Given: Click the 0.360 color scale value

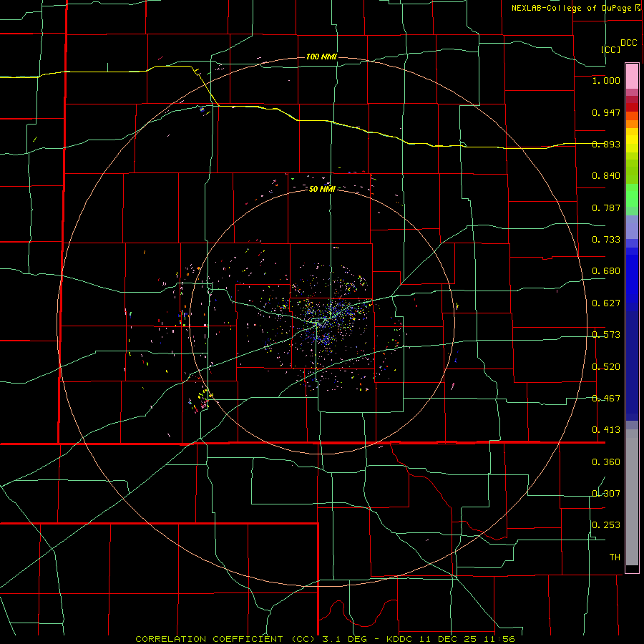Looking at the screenshot, I should pyautogui.click(x=606, y=462).
